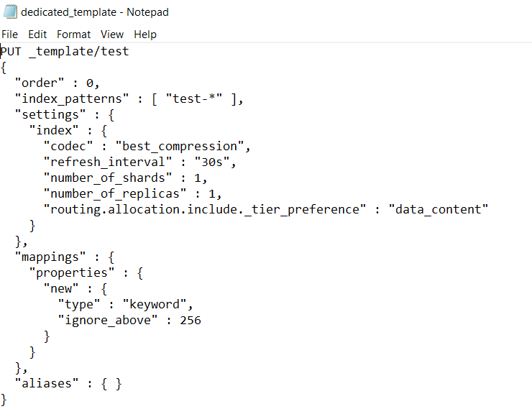This screenshot has height=409, width=532.
Task: Click the "number_of_shards" key text
Action: point(108,178)
